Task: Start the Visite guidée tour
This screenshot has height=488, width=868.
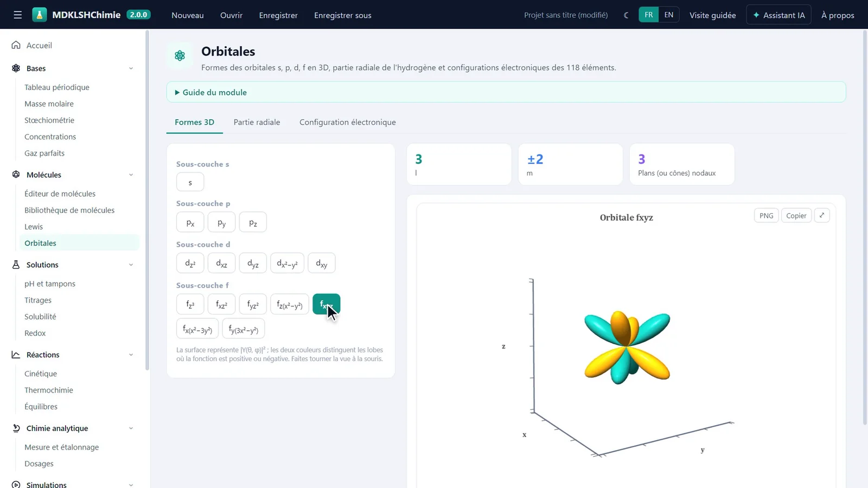Action: coord(712,15)
